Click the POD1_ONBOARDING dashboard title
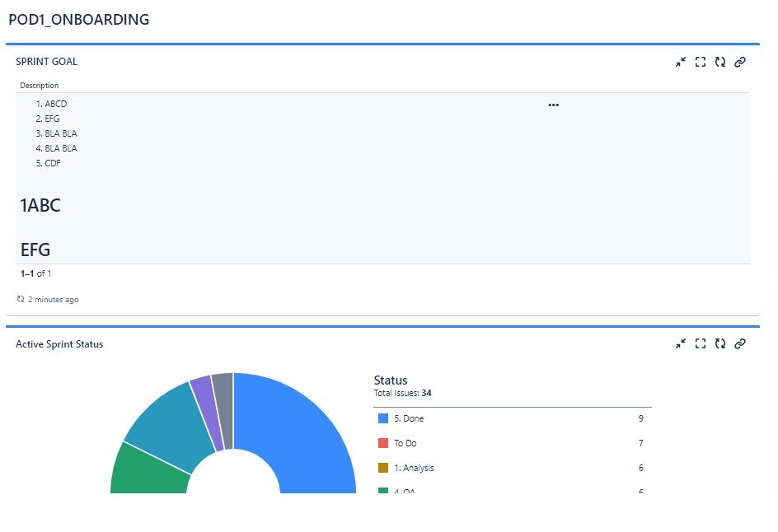The width and height of the screenshot is (778, 532). pyautogui.click(x=79, y=19)
